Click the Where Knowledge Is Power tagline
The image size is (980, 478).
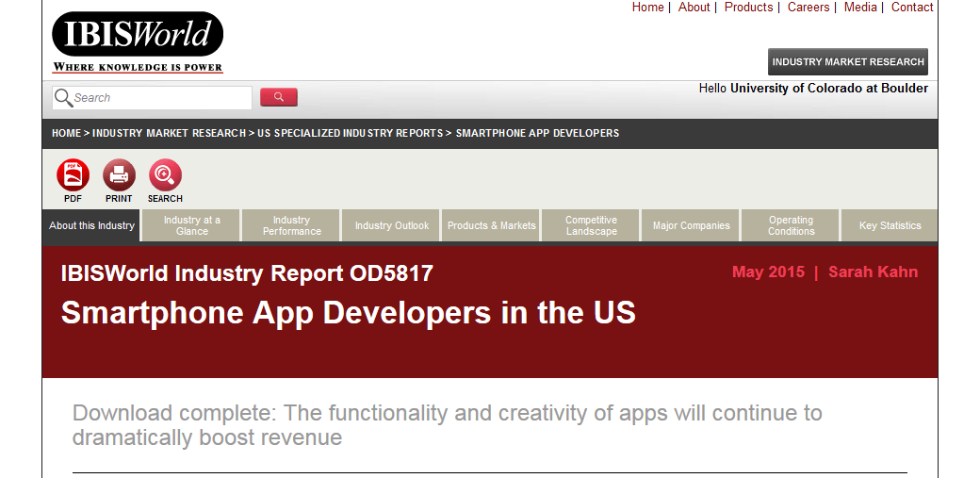click(x=138, y=67)
